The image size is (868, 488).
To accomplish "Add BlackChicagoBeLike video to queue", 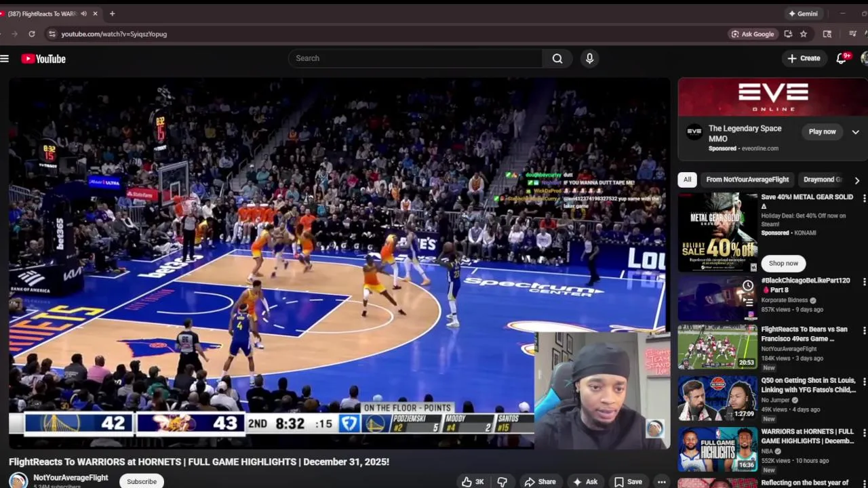I will coord(747,302).
